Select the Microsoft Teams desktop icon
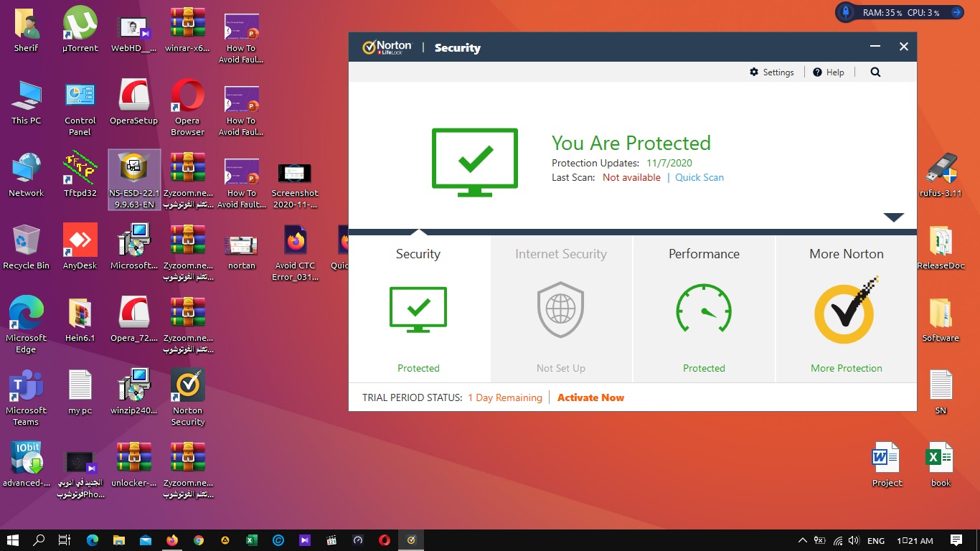 click(27, 397)
